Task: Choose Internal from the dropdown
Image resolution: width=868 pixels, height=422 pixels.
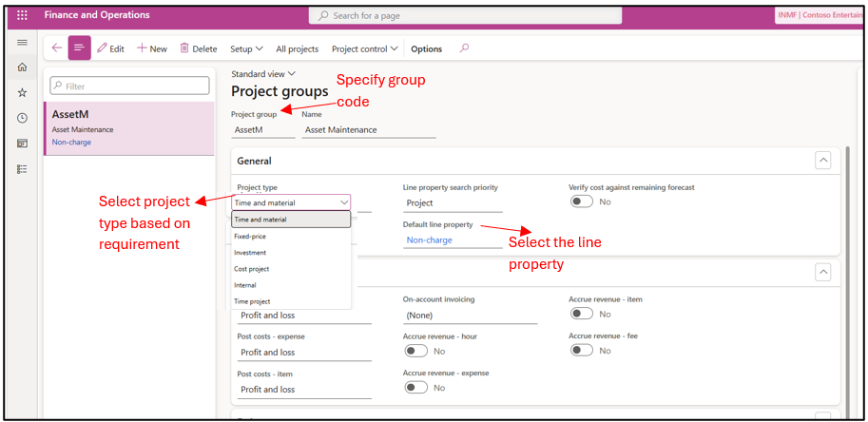Action: (x=291, y=285)
